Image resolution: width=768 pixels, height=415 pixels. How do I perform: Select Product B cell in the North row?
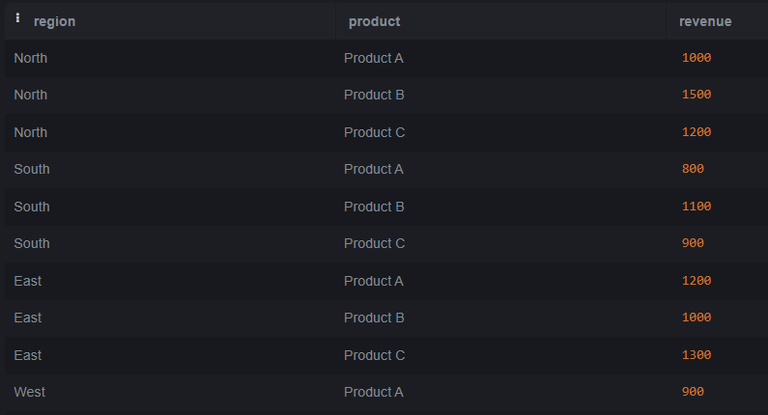374,95
